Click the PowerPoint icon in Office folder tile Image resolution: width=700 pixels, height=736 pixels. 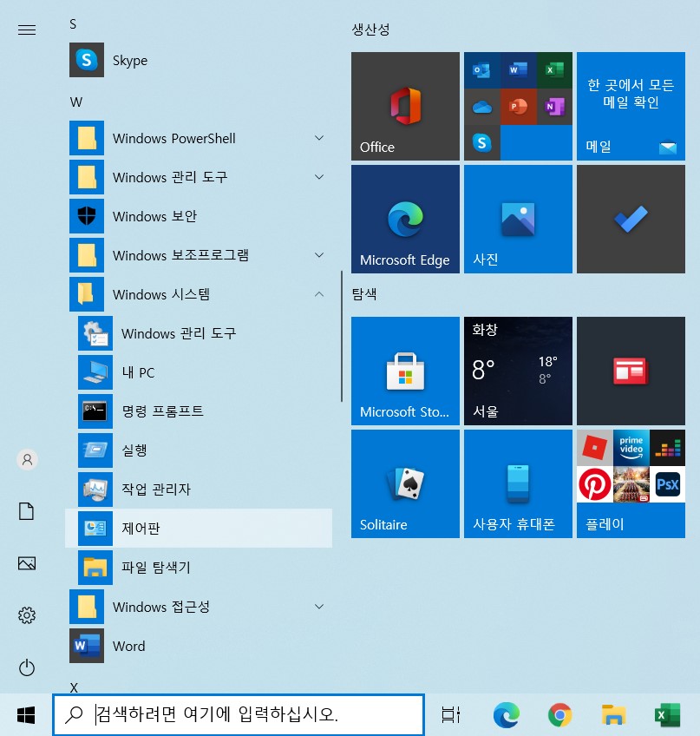tap(518, 107)
